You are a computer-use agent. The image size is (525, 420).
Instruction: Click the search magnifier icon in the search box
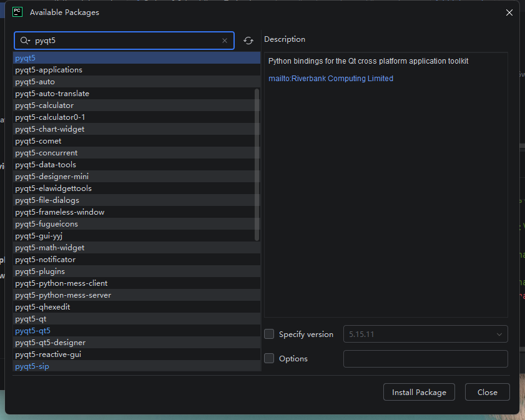(25, 41)
